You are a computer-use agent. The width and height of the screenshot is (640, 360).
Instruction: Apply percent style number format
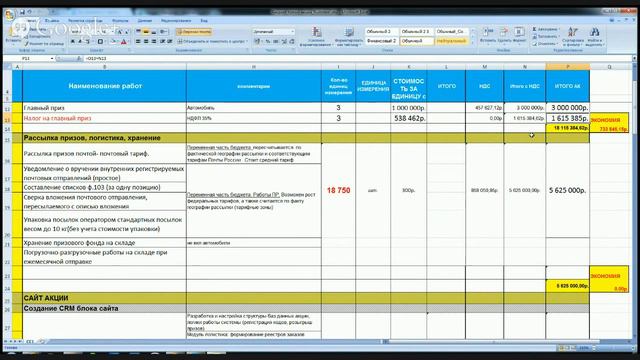coord(268,41)
